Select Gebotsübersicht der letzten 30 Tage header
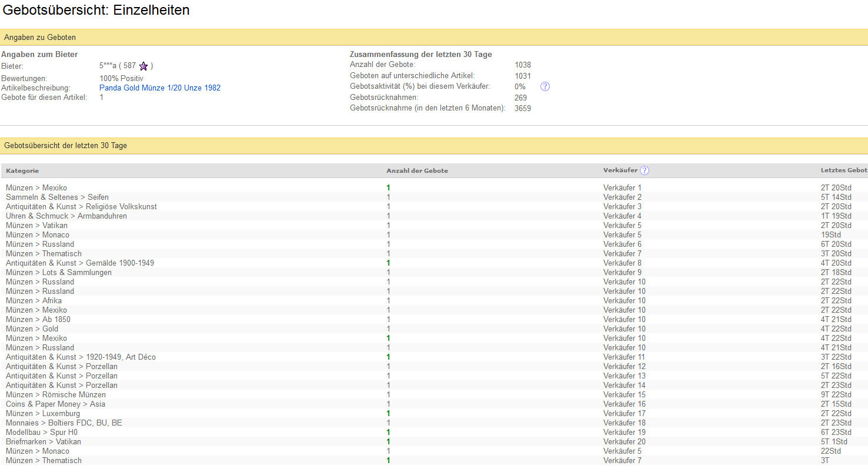868x469 pixels. pos(65,146)
